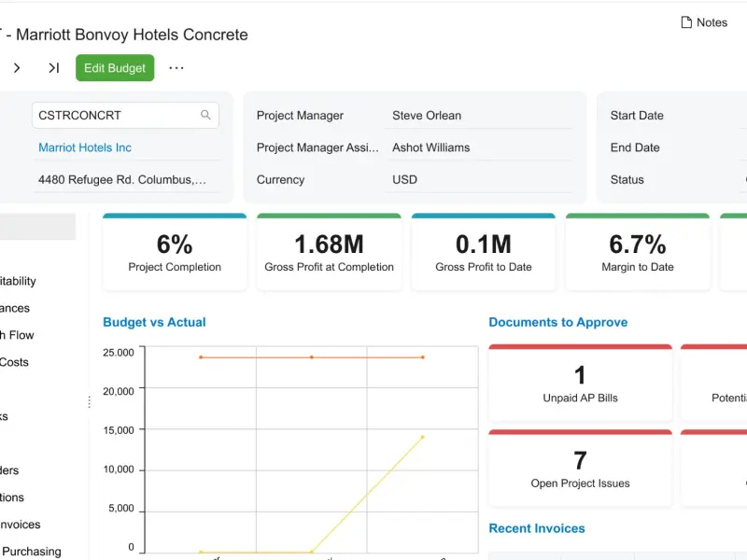Open the Documents to Approve heading

pyautogui.click(x=557, y=322)
